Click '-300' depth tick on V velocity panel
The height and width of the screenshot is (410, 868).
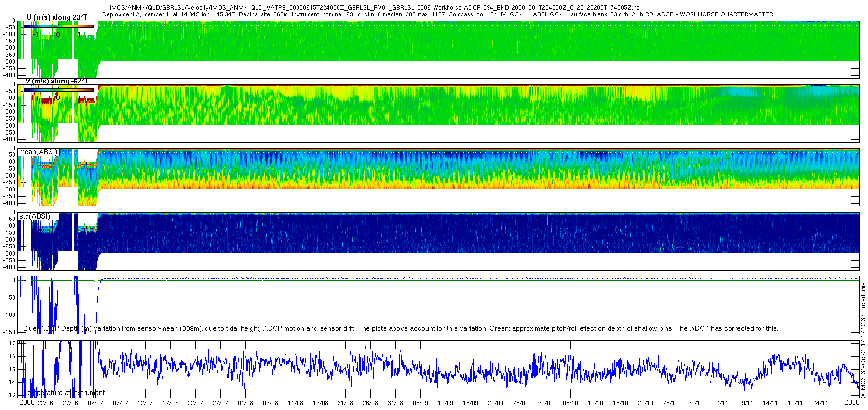[x=10, y=126]
